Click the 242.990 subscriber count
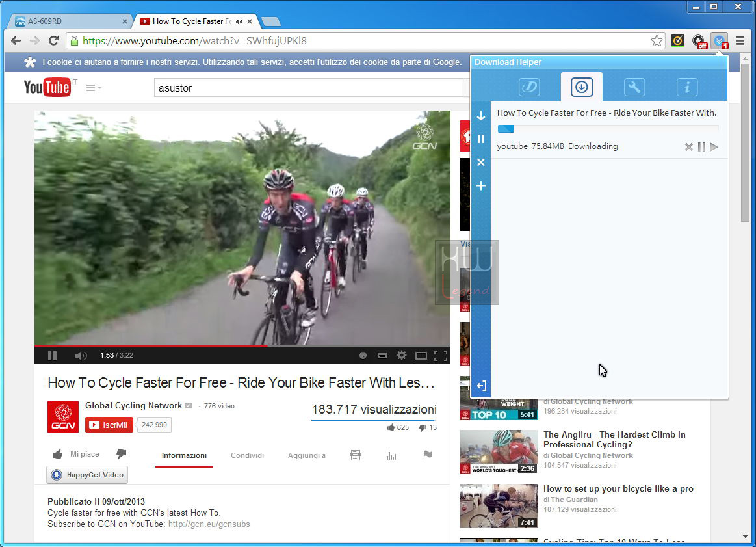Viewport: 756px width, 547px height. (154, 425)
